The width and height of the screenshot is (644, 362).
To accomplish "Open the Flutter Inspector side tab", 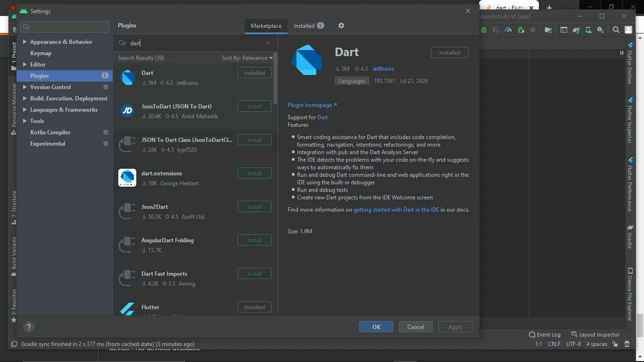I will coord(630,120).
